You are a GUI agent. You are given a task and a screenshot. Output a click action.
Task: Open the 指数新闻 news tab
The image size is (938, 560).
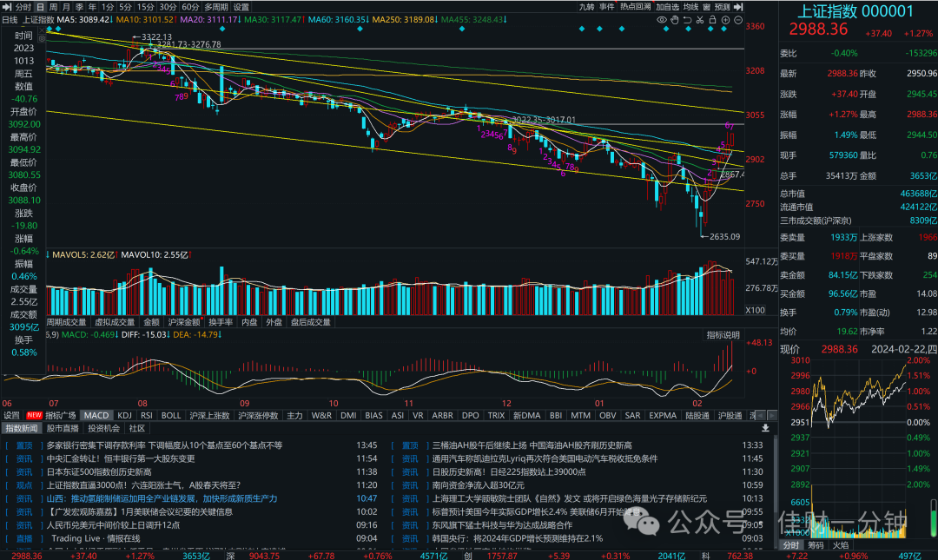tap(22, 428)
